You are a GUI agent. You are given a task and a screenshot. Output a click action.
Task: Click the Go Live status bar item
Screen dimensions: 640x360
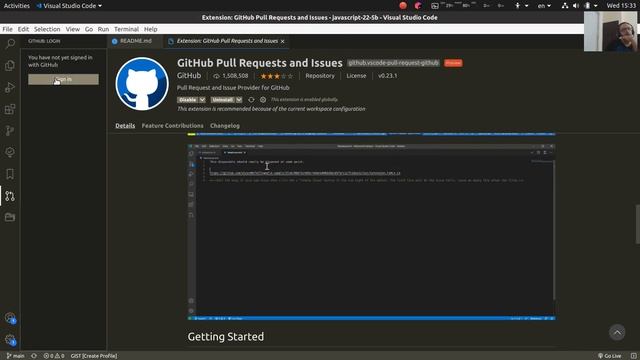[610, 356]
